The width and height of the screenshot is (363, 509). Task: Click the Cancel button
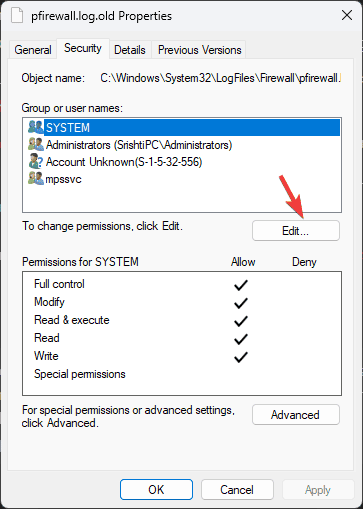(237, 490)
